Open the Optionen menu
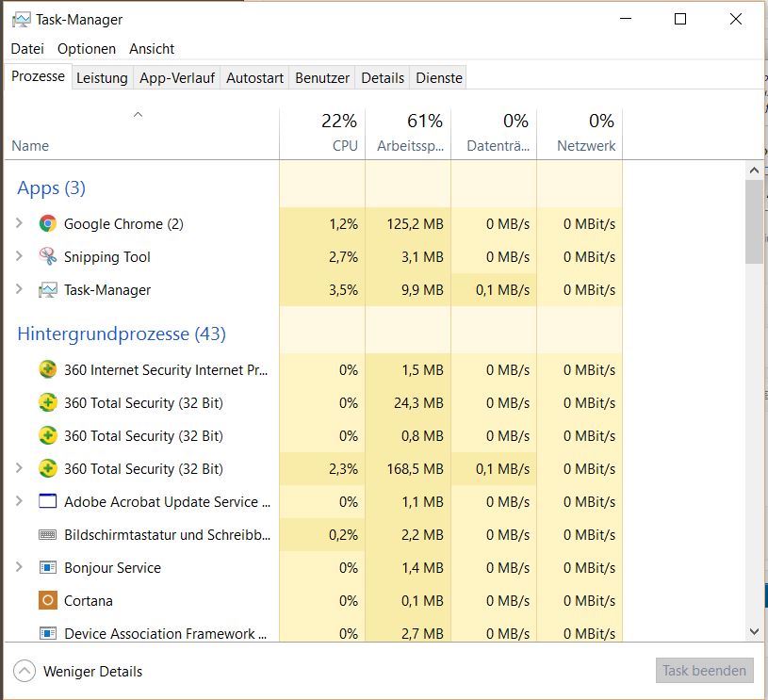The image size is (768, 700). click(x=87, y=49)
